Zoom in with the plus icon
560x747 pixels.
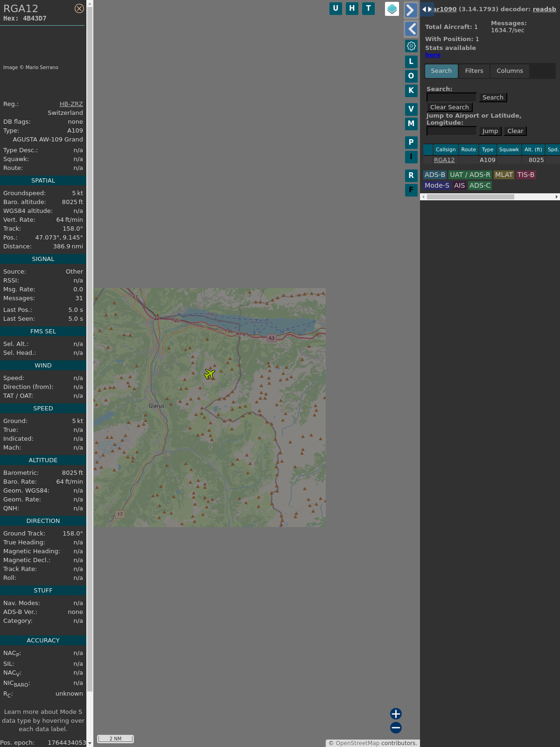point(396,713)
